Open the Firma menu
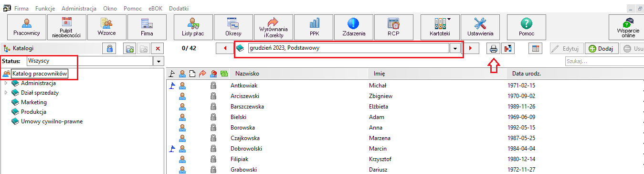Image resolution: width=644 pixels, height=174 pixels. [21, 9]
